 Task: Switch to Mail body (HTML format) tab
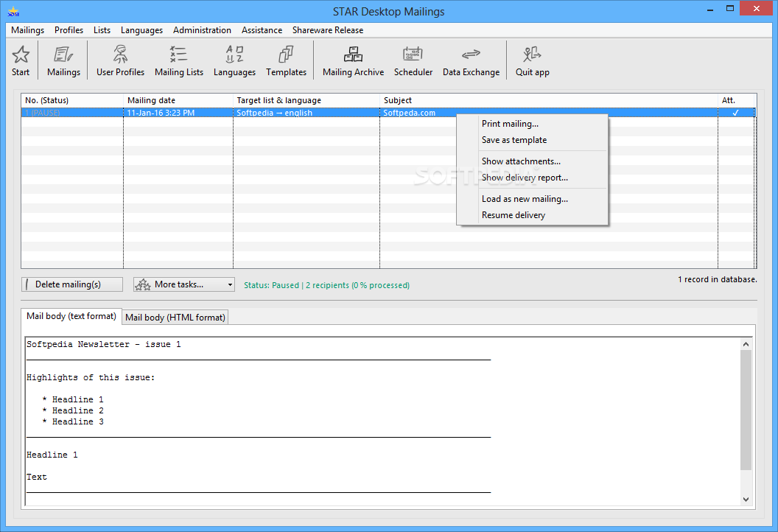[175, 318]
